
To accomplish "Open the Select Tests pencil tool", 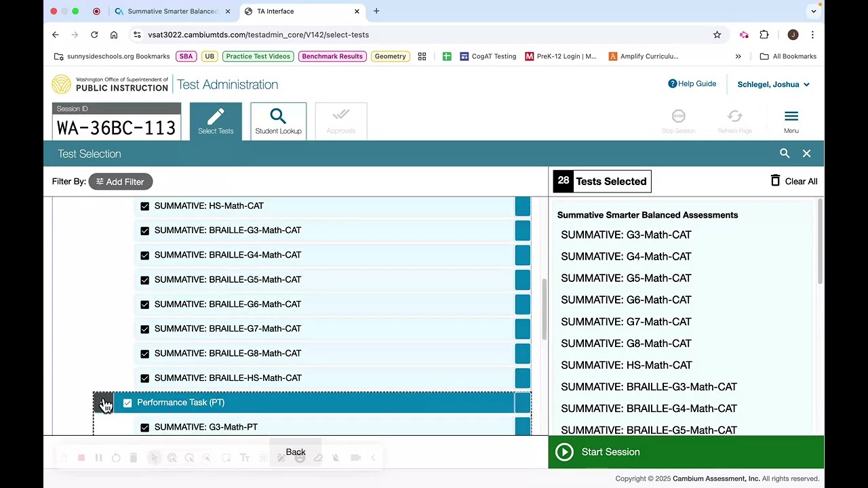I will pos(216,121).
